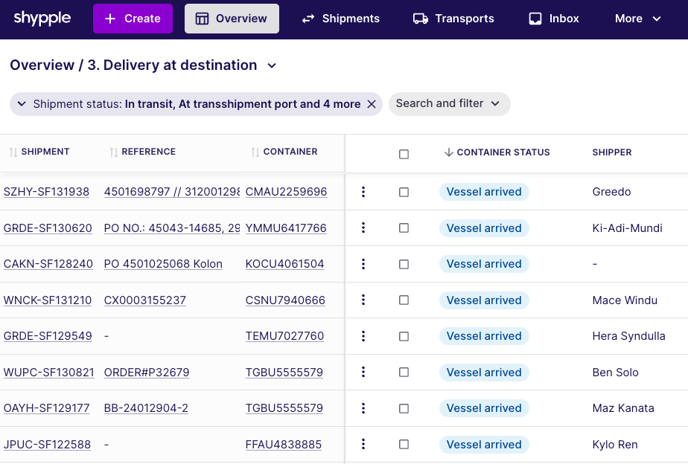Open row menu for WUPC-SF130821
The width and height of the screenshot is (688, 464).
pos(363,372)
